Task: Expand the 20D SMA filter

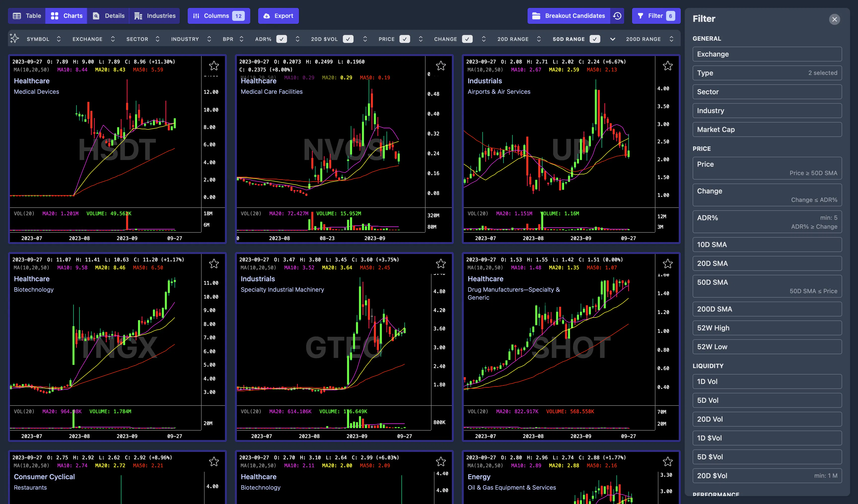Action: click(767, 263)
